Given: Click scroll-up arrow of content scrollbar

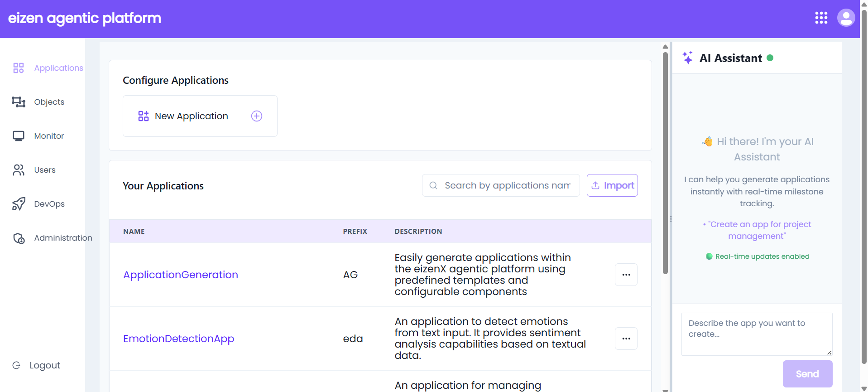Looking at the screenshot, I should 665,47.
